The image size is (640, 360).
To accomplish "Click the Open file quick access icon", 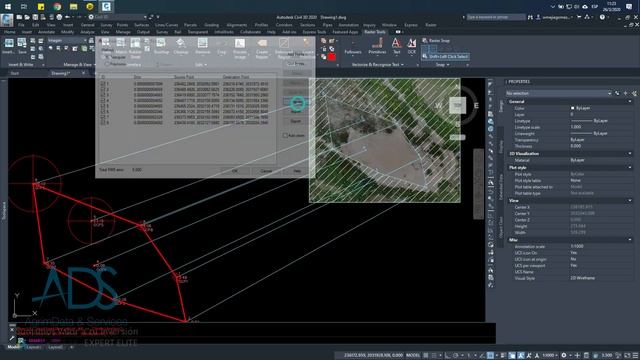I will (x=27, y=17).
